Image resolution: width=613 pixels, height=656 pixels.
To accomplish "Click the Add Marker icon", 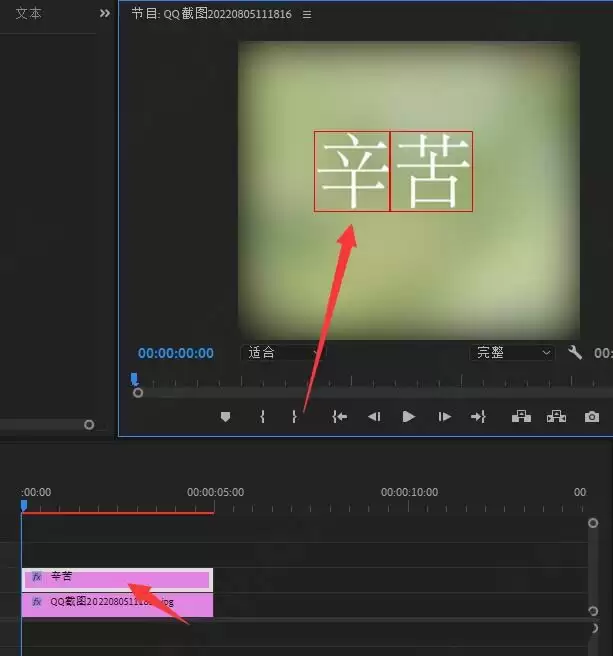I will pyautogui.click(x=225, y=417).
